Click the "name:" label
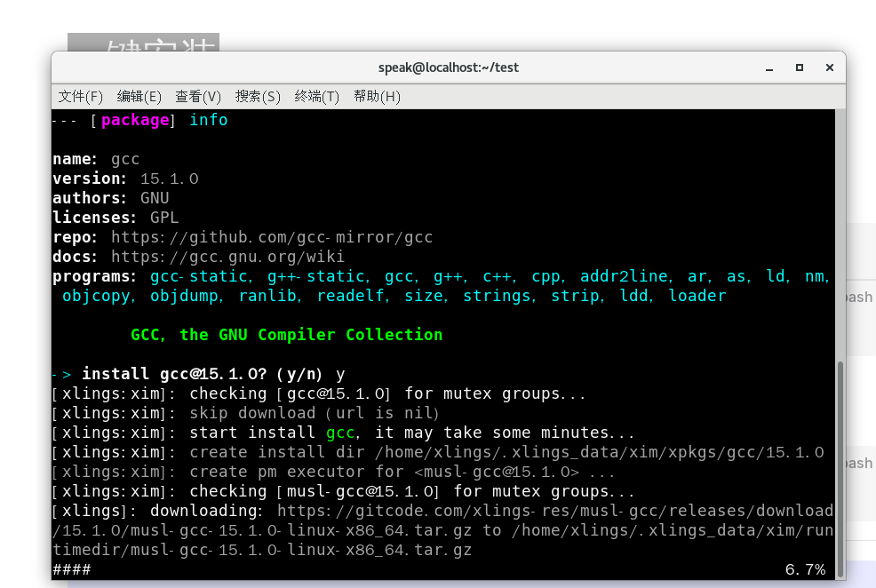876x588 pixels. 75,159
